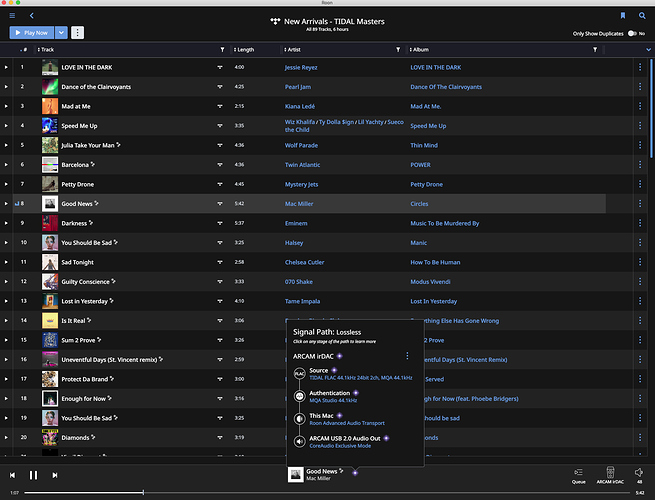Sort by the Artist column header

pos(292,50)
